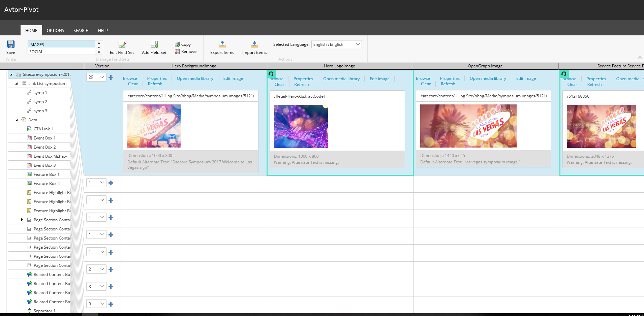Click the Edit Field Set icon

point(122,44)
